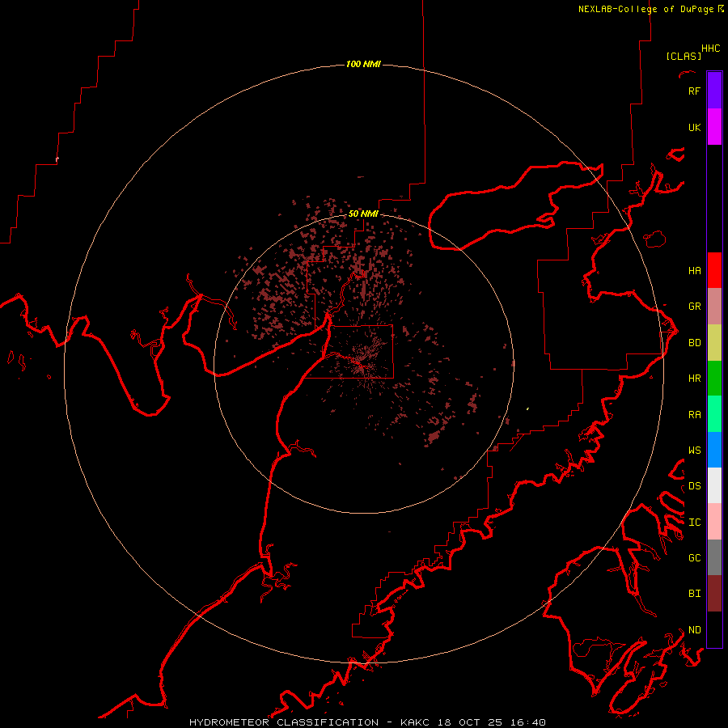Click the small yellow-green echo pixel
Viewport: 728px width, 728px height.
(x=528, y=409)
